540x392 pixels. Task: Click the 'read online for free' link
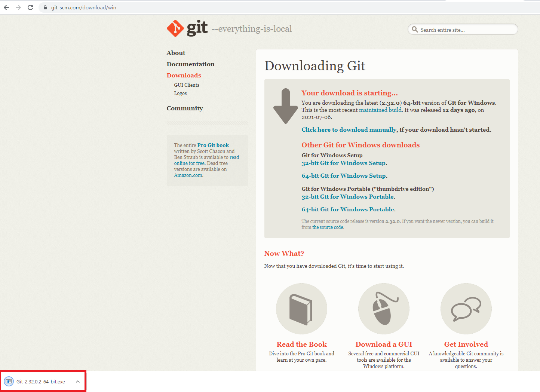[206, 160]
